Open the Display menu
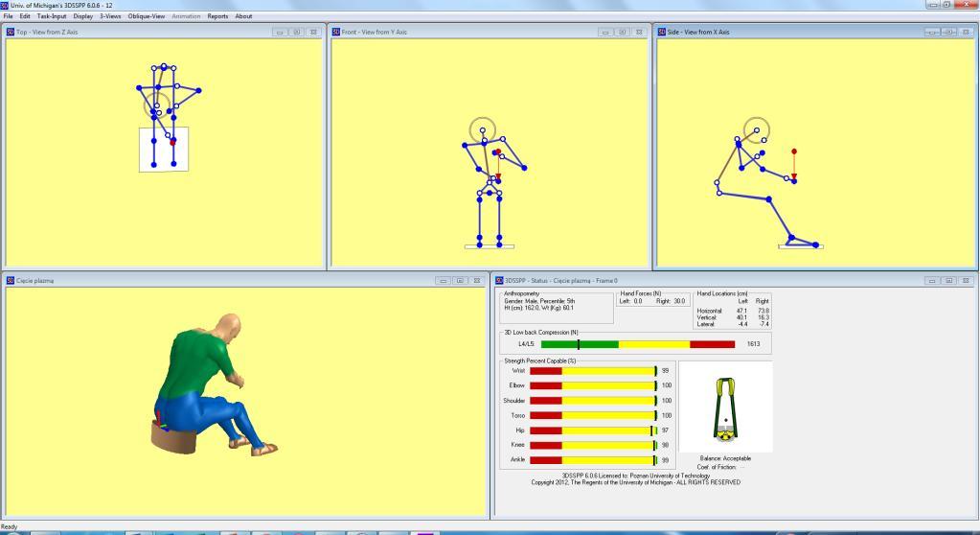This screenshot has width=980, height=535. 83,16
